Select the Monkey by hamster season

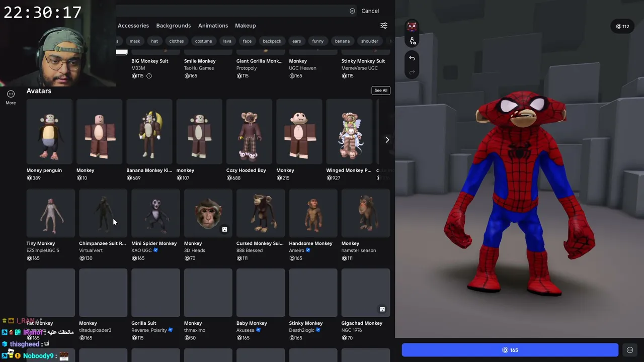(x=365, y=213)
